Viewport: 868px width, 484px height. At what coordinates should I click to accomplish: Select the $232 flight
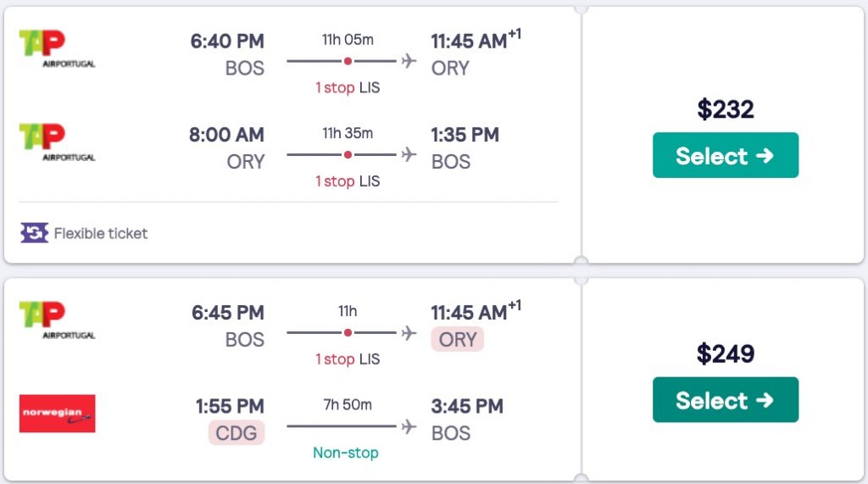click(725, 155)
